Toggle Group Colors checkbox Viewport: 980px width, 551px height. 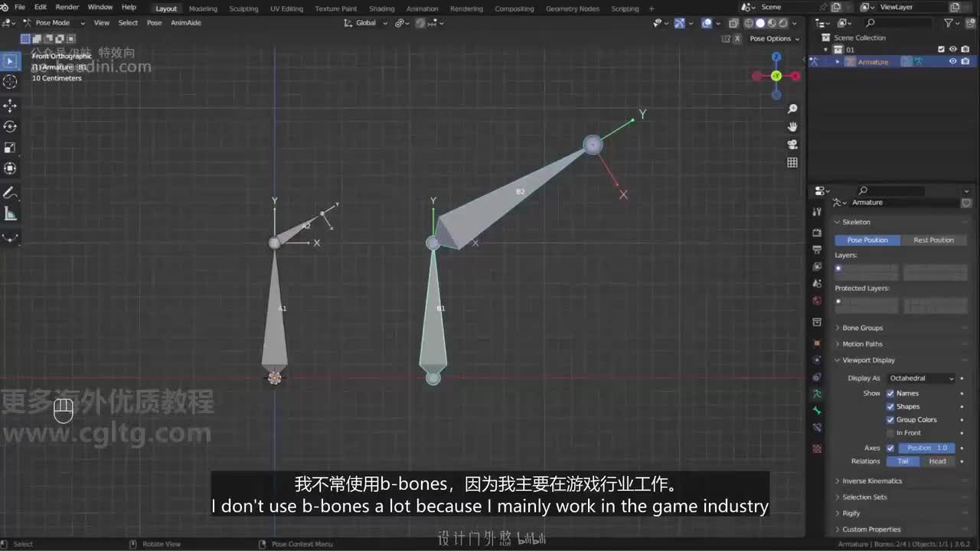(x=890, y=419)
